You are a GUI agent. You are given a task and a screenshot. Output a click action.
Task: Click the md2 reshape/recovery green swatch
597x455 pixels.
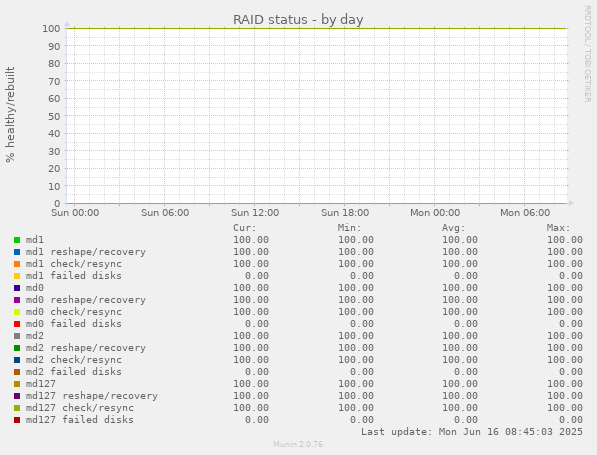[17, 348]
